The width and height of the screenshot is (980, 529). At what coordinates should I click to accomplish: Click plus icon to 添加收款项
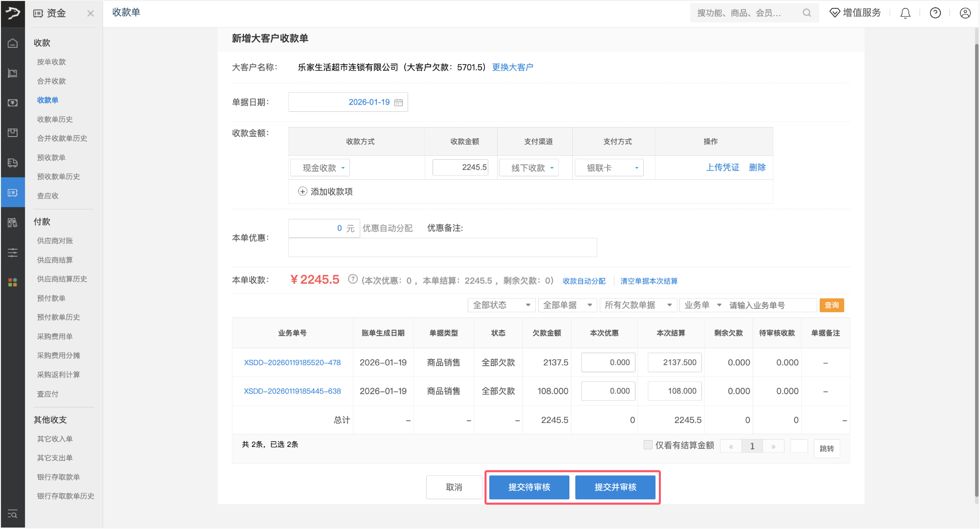click(x=303, y=191)
